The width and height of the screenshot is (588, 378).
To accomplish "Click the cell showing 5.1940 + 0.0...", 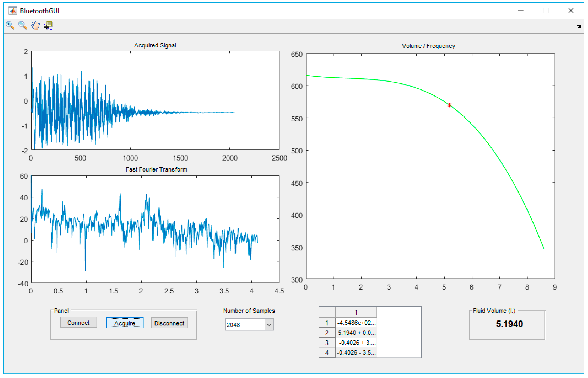I will (x=356, y=333).
